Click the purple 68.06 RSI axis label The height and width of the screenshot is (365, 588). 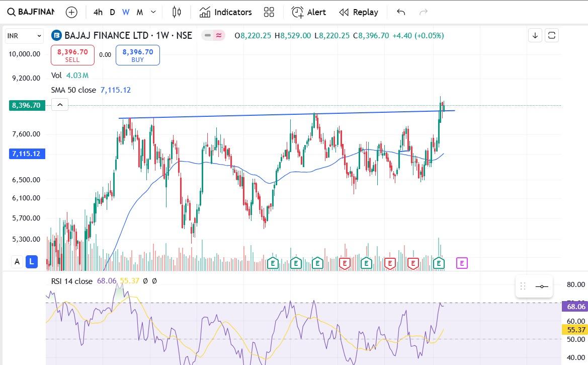tap(575, 307)
